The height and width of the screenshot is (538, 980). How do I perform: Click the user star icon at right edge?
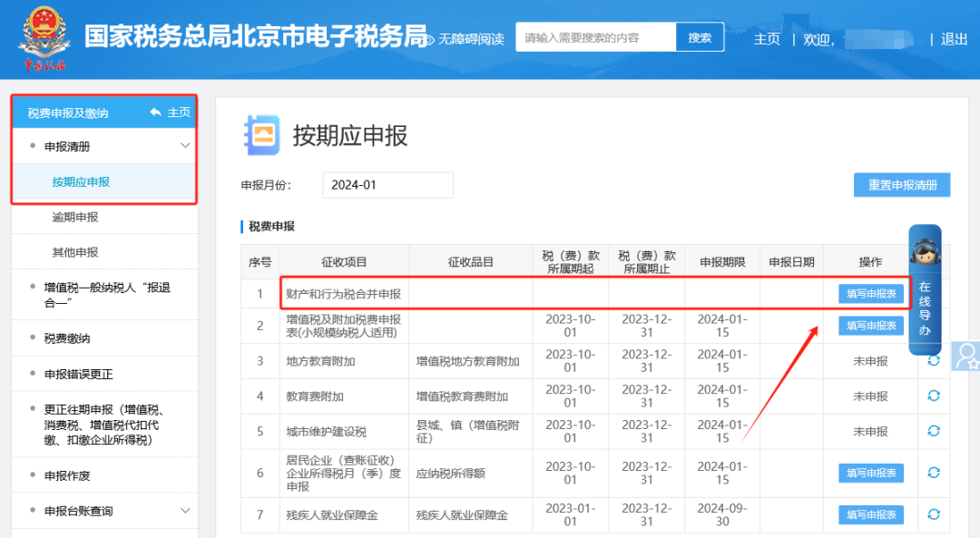[x=966, y=355]
